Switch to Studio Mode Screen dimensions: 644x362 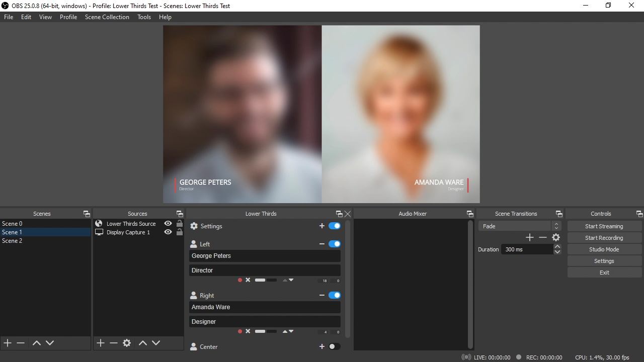click(x=604, y=249)
